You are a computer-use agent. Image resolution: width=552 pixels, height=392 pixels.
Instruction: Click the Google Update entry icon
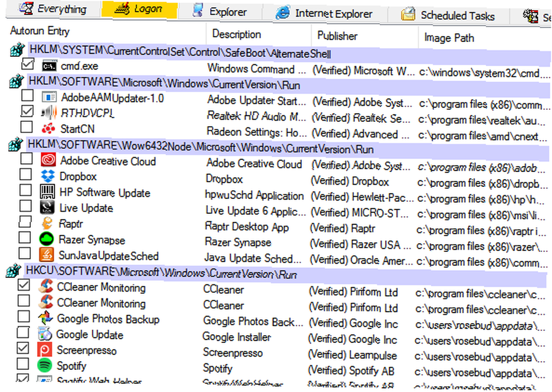coord(45,334)
